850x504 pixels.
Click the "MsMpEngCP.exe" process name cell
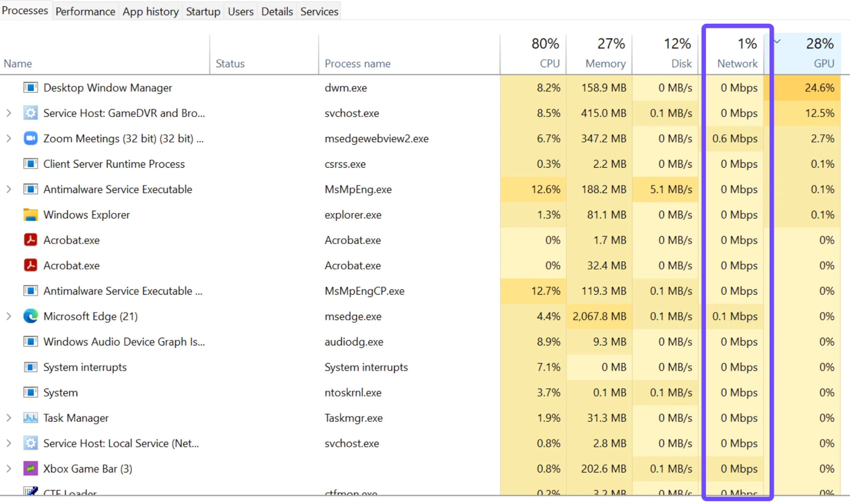click(364, 291)
